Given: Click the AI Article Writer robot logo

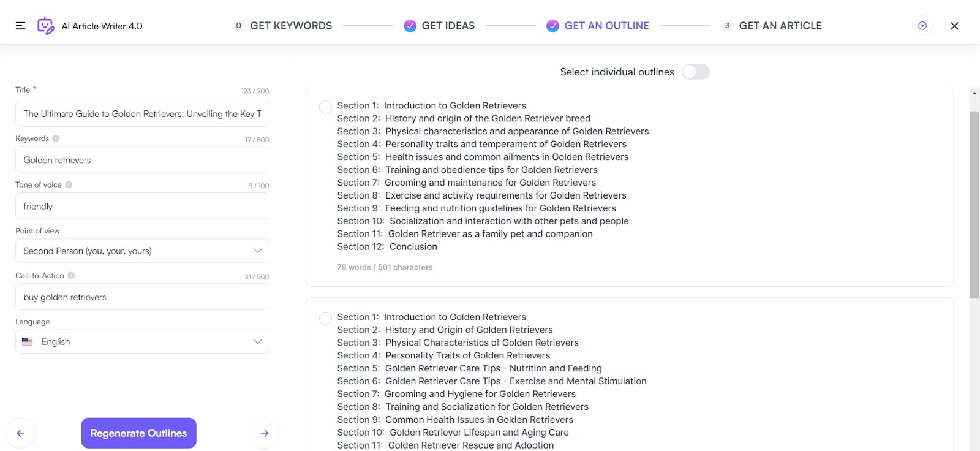Looking at the screenshot, I should 45,26.
